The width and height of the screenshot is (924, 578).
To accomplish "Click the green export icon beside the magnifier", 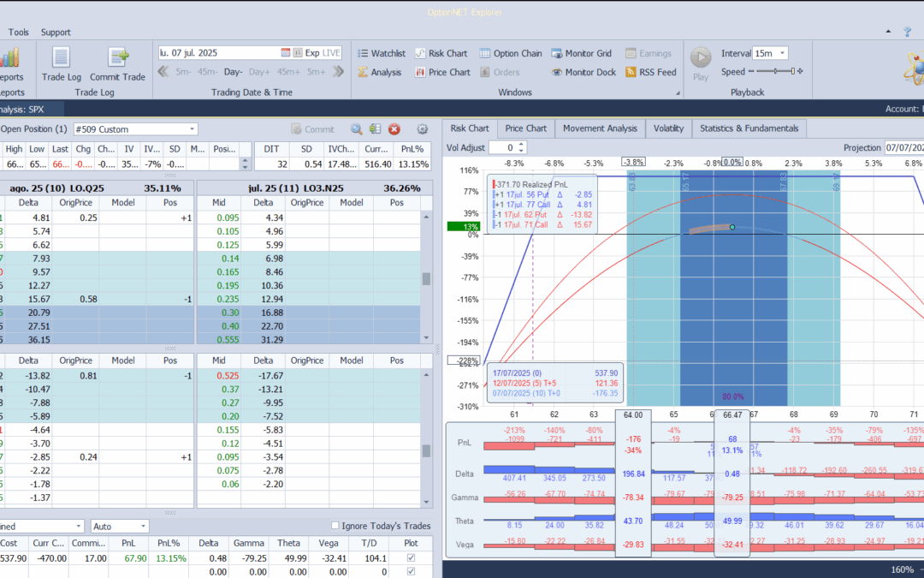I will tap(375, 129).
